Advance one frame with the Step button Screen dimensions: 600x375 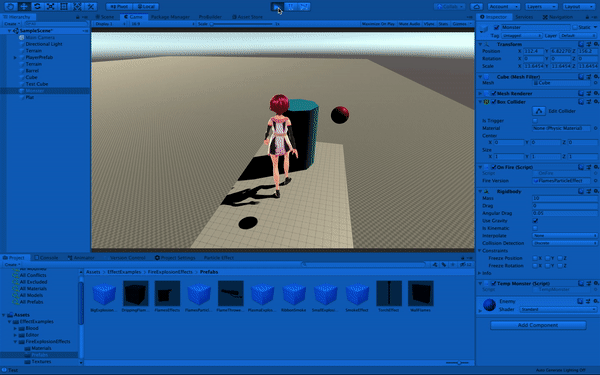click(x=304, y=7)
